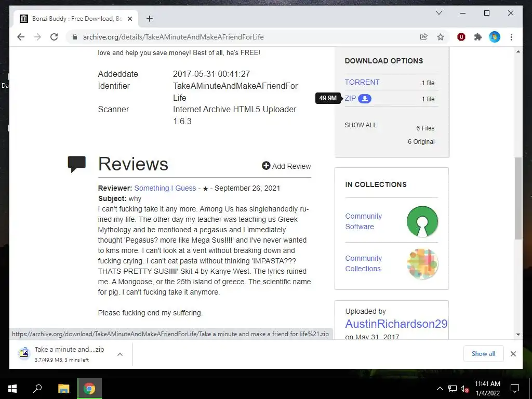Viewport: 532px width, 399px height.
Task: Expand SHOW ALL download files
Action: 361,125
